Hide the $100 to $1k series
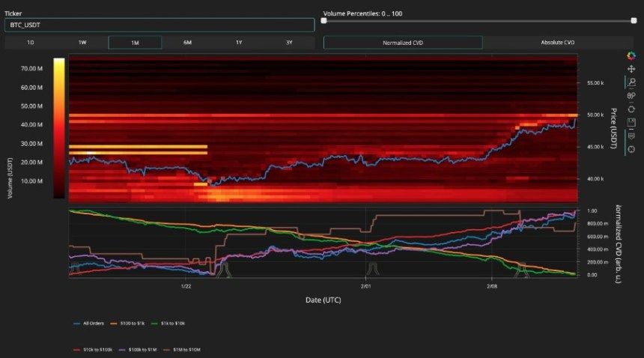Viewport: 644px width, 358px height. pyautogui.click(x=127, y=324)
